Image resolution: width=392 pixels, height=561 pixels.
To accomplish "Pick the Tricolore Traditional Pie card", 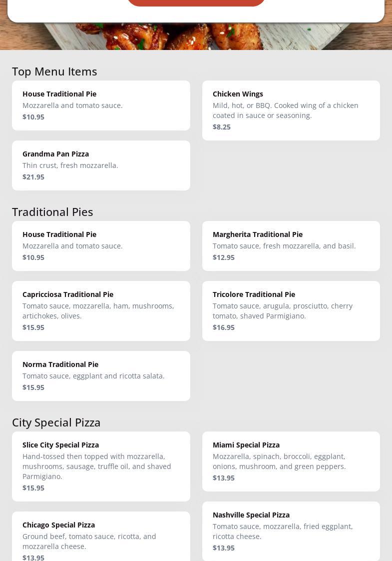I will point(291,310).
